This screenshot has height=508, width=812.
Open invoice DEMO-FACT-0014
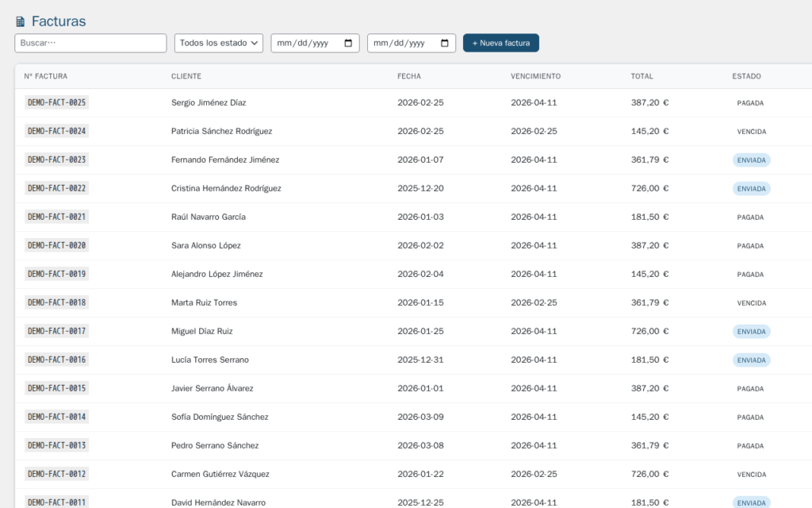point(56,416)
